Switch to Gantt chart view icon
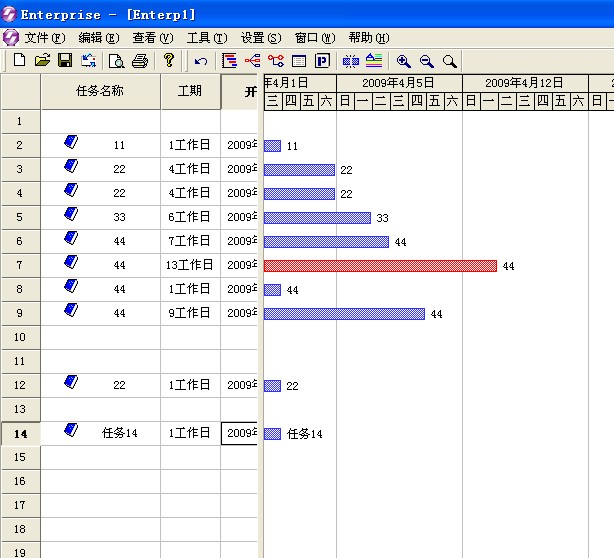 click(229, 61)
